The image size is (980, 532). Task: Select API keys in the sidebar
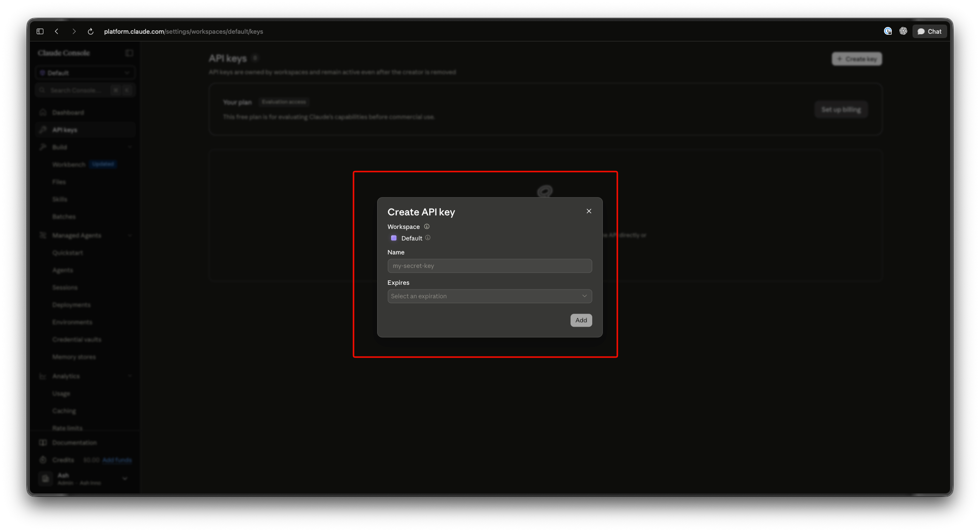(x=85, y=130)
